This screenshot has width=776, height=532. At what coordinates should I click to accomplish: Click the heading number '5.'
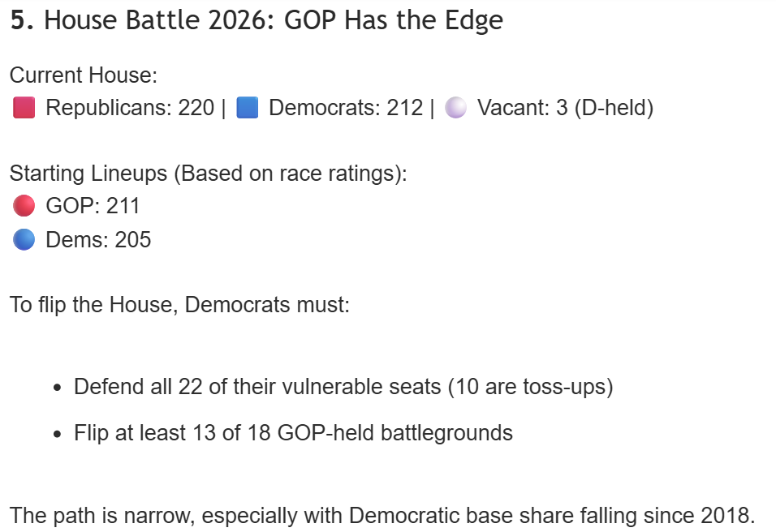pos(22,20)
